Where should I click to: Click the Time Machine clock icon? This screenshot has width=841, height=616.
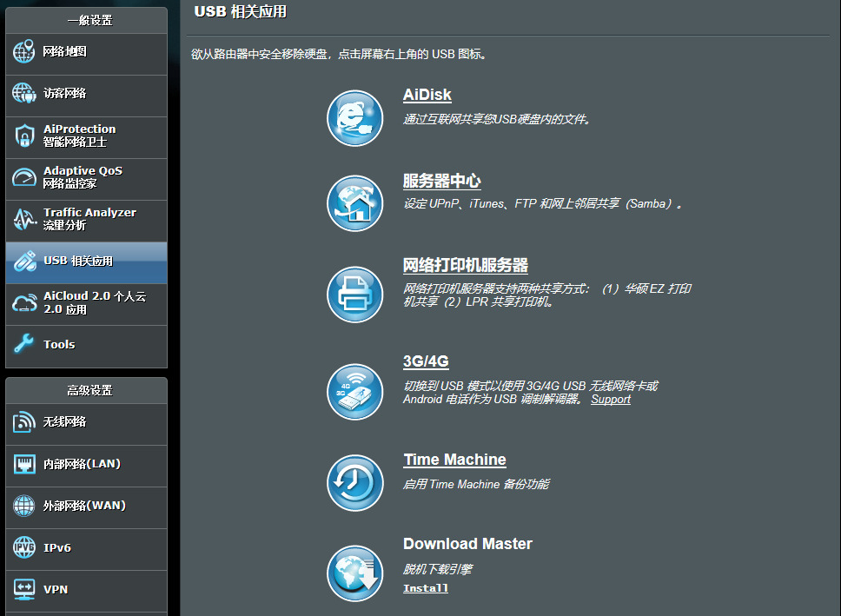click(x=355, y=483)
